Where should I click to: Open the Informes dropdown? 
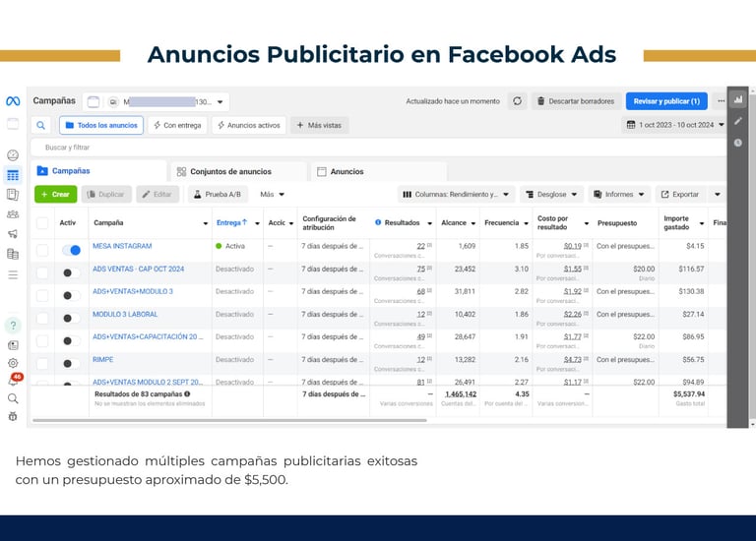tap(619, 194)
